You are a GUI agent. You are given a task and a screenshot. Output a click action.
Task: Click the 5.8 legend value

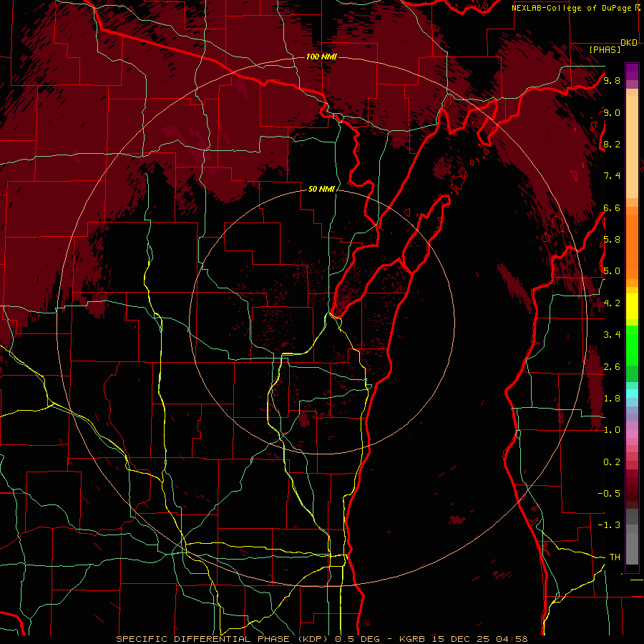[612, 240]
